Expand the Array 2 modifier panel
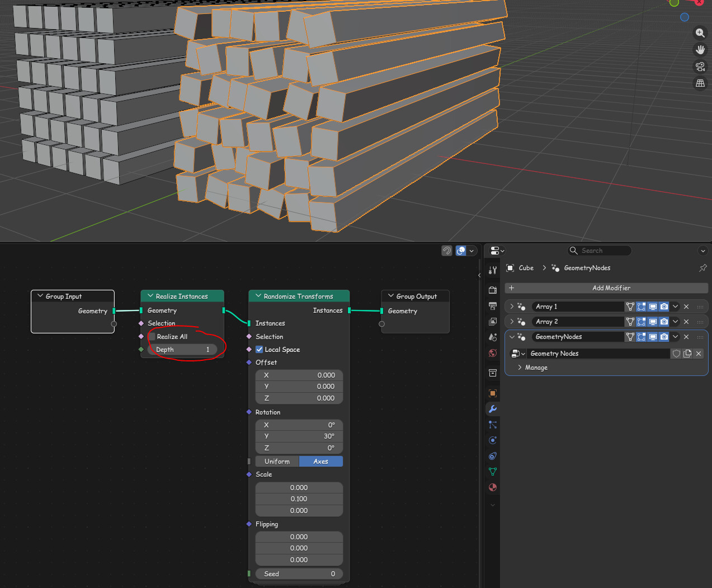The height and width of the screenshot is (588, 712). (x=512, y=322)
